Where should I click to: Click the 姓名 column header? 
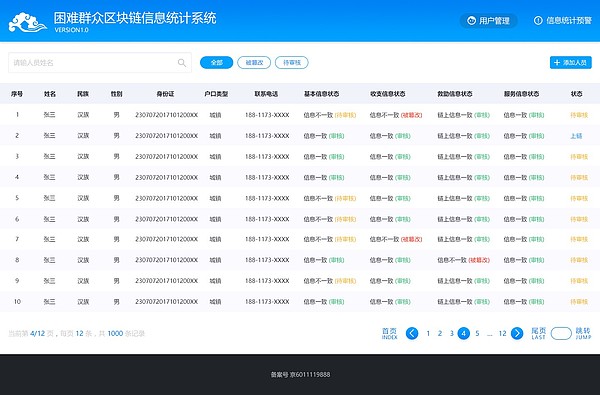click(x=50, y=94)
